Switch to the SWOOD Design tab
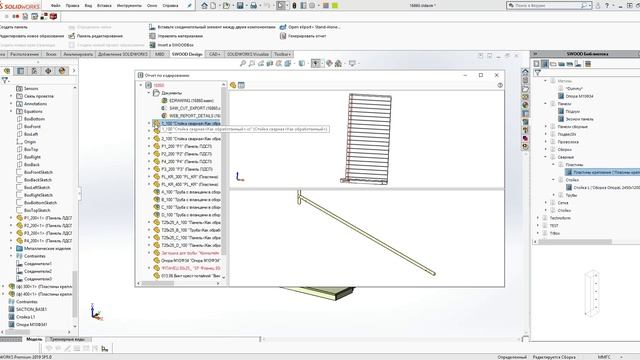This screenshot has height=360, width=640. [187, 54]
